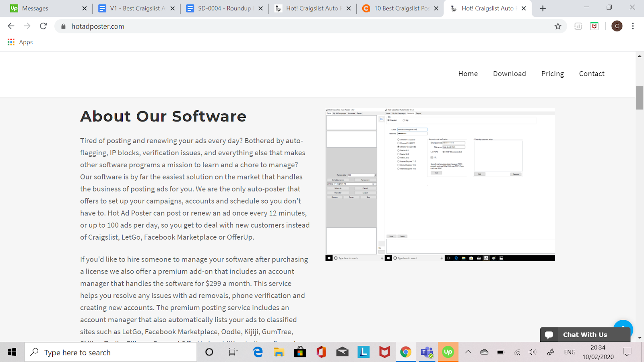This screenshot has width=644, height=362.
Task: View site security padlock info
Action: pos(63,27)
